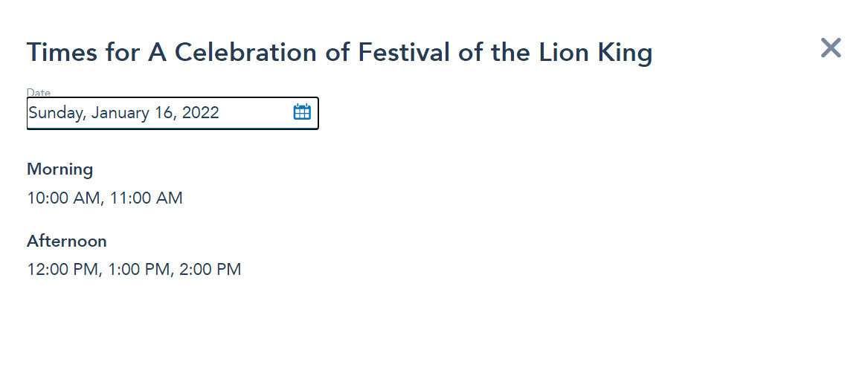868x376 pixels.
Task: Choose the 12:00 PM show time
Action: [x=63, y=270]
